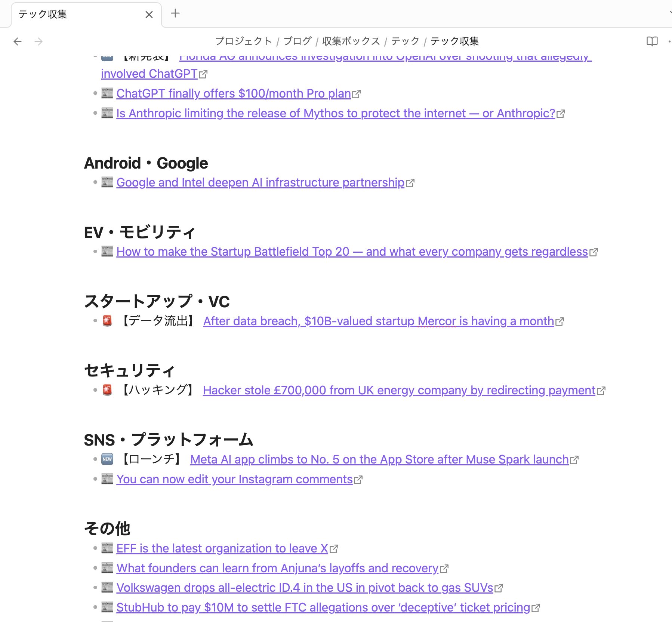Open the Instagram comments edit article
Viewport: 672px width, 622px height.
click(x=234, y=479)
